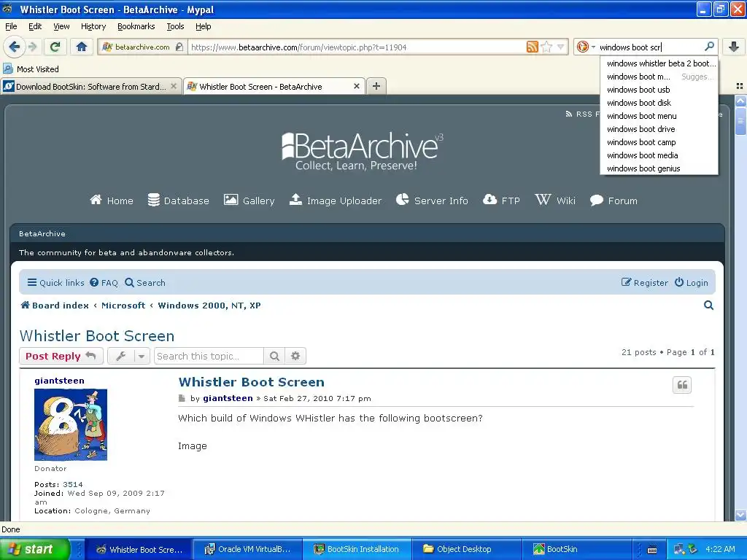Open advanced search gear button
747x560 pixels.
(x=295, y=356)
